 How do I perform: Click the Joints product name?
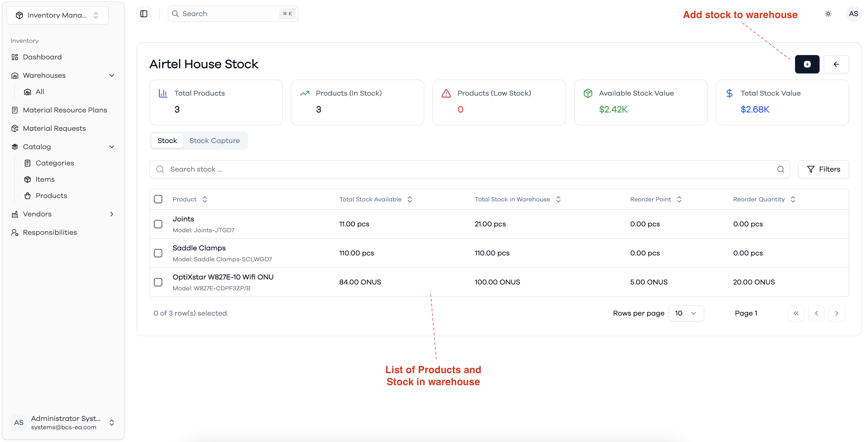click(x=183, y=219)
